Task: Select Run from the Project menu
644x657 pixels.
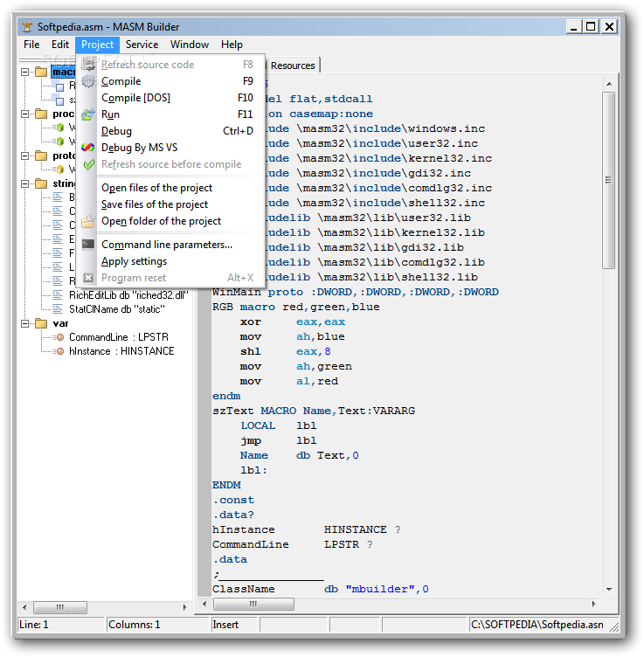Action: (171, 114)
